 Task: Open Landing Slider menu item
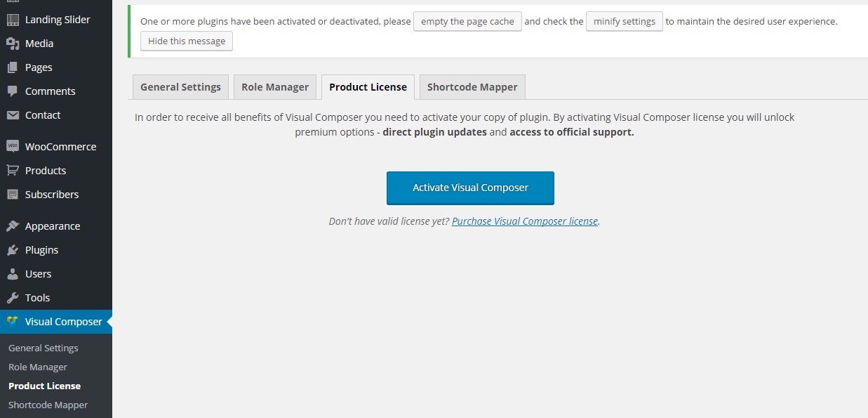point(56,20)
